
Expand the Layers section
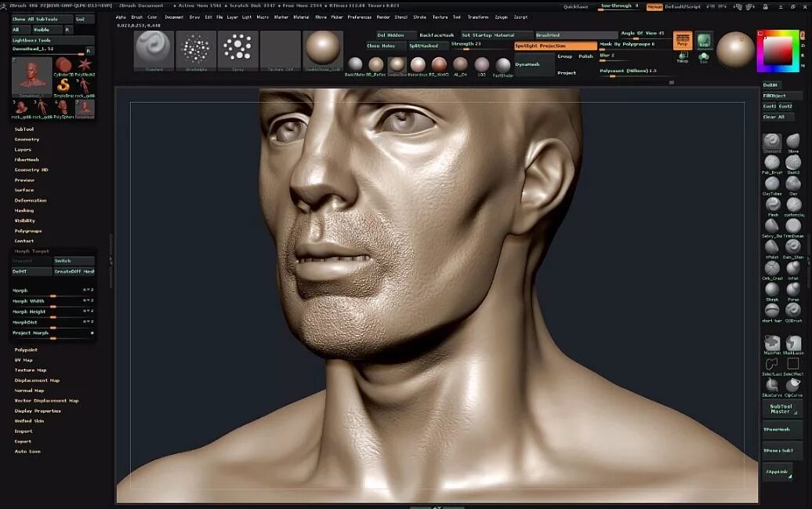click(x=22, y=149)
